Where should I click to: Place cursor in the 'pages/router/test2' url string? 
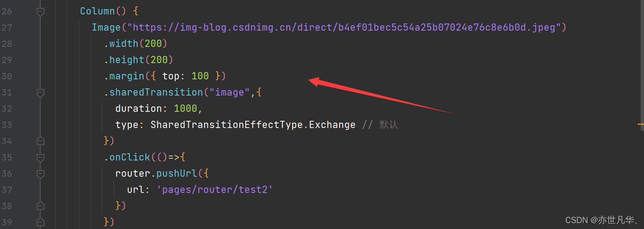[x=215, y=190]
